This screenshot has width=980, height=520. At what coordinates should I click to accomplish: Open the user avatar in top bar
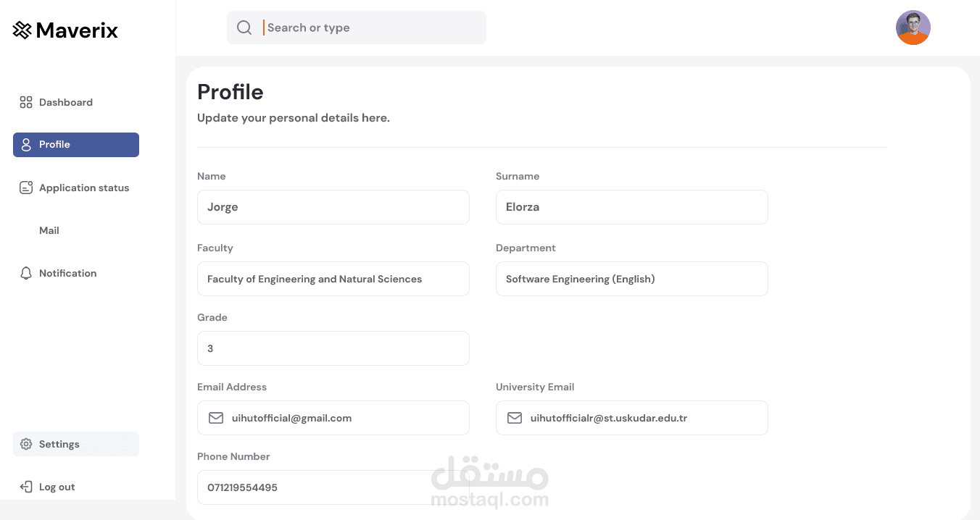coord(913,28)
